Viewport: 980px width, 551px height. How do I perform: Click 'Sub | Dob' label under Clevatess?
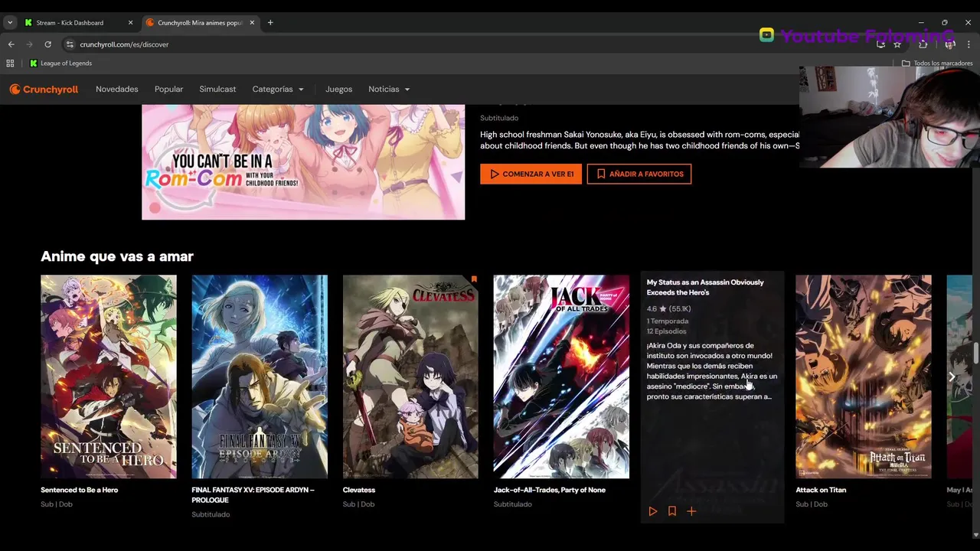click(x=359, y=504)
